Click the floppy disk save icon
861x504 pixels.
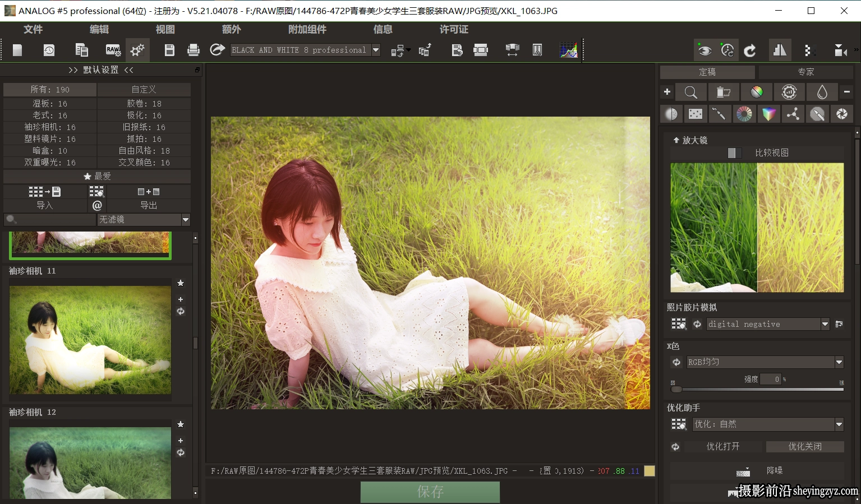(169, 50)
